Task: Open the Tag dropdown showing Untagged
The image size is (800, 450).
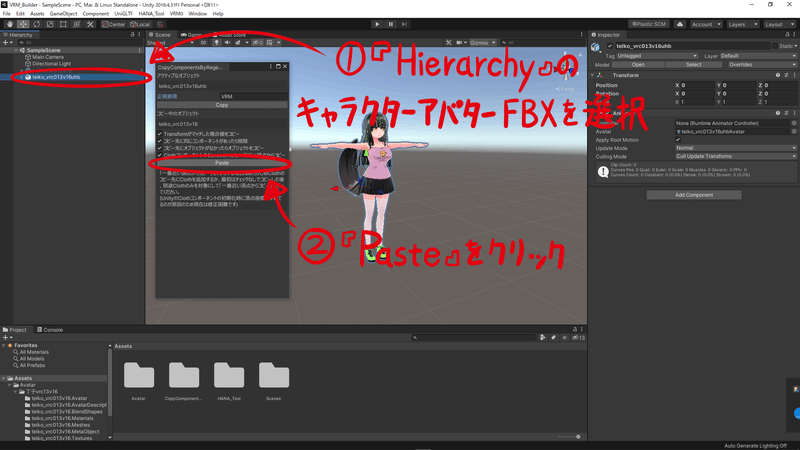Action: coord(657,56)
